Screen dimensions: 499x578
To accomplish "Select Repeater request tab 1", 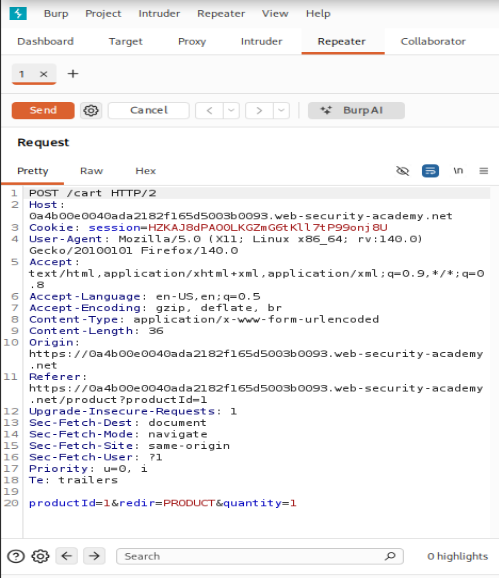I will tap(22, 74).
